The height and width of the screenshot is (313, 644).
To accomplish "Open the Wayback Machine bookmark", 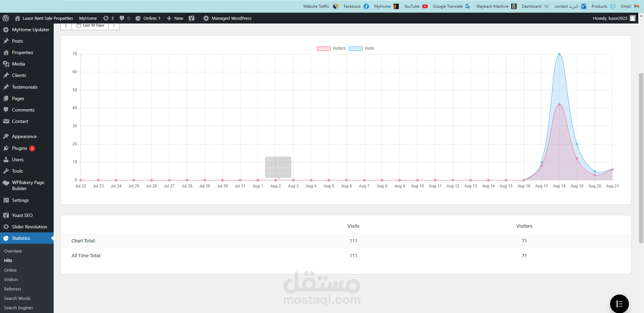I will (x=496, y=6).
